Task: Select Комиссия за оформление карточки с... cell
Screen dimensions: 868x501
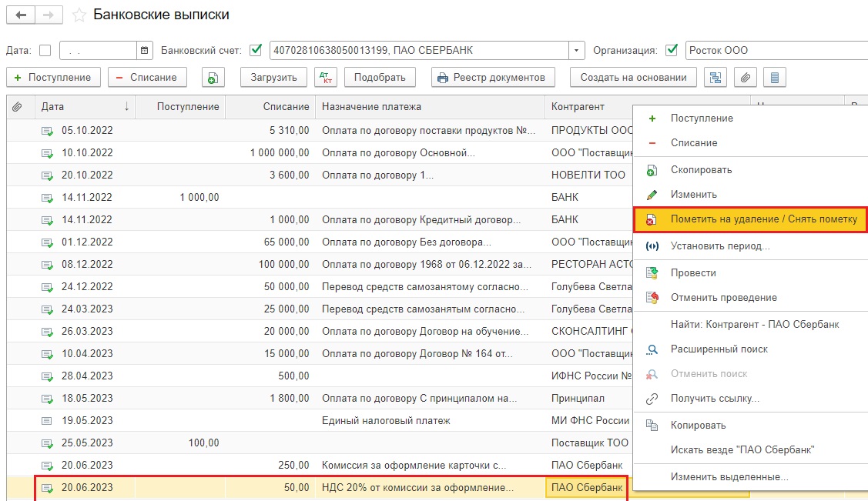Action: coord(430,465)
